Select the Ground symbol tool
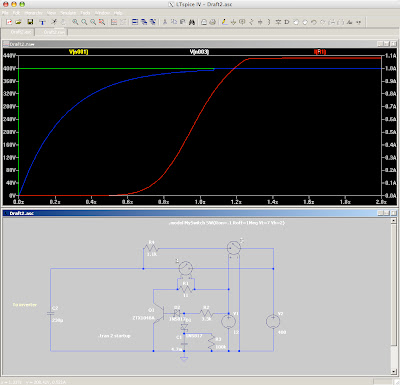This screenshot has width=400, height=385. click(233, 22)
